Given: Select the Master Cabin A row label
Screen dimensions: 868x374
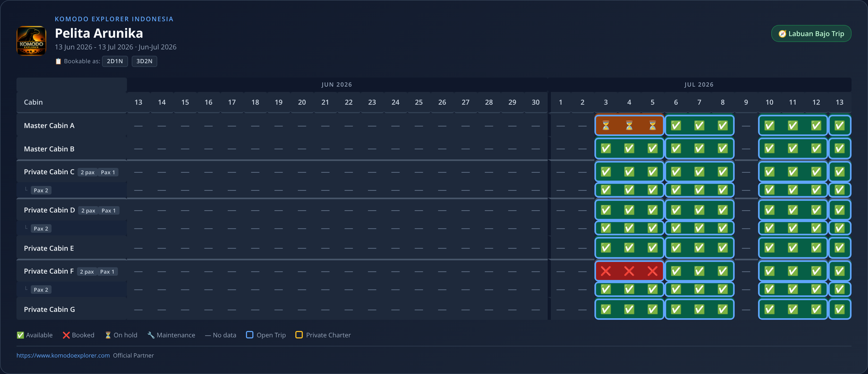Looking at the screenshot, I should (49, 126).
